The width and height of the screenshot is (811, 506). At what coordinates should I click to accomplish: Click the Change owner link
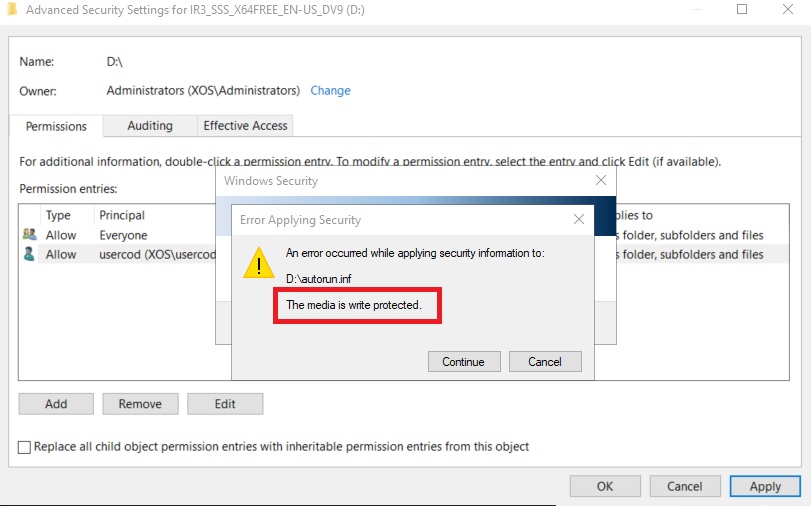(x=330, y=90)
